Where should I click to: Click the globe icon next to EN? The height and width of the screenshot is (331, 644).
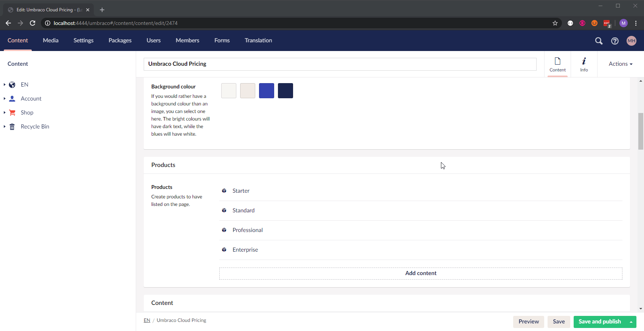(x=12, y=85)
